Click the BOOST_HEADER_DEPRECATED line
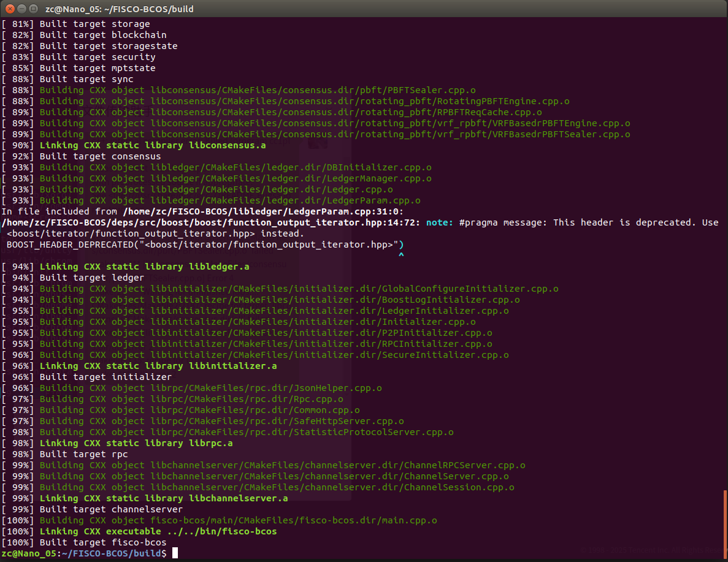Image resolution: width=728 pixels, height=562 pixels. pos(205,245)
